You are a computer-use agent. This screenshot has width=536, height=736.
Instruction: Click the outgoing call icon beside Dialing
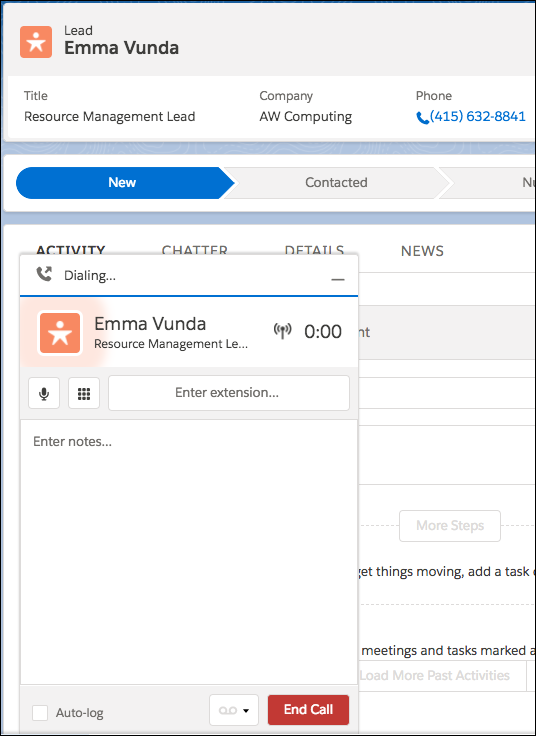[44, 275]
